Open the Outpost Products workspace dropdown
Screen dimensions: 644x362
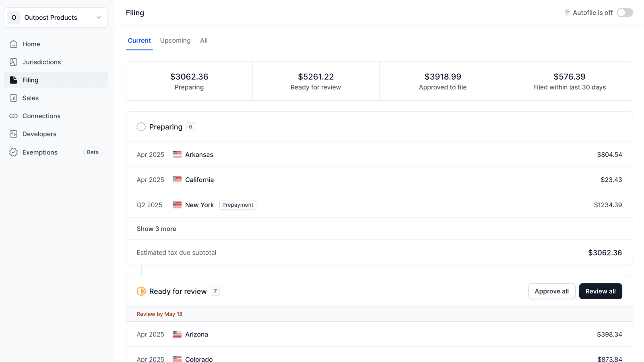(x=56, y=17)
